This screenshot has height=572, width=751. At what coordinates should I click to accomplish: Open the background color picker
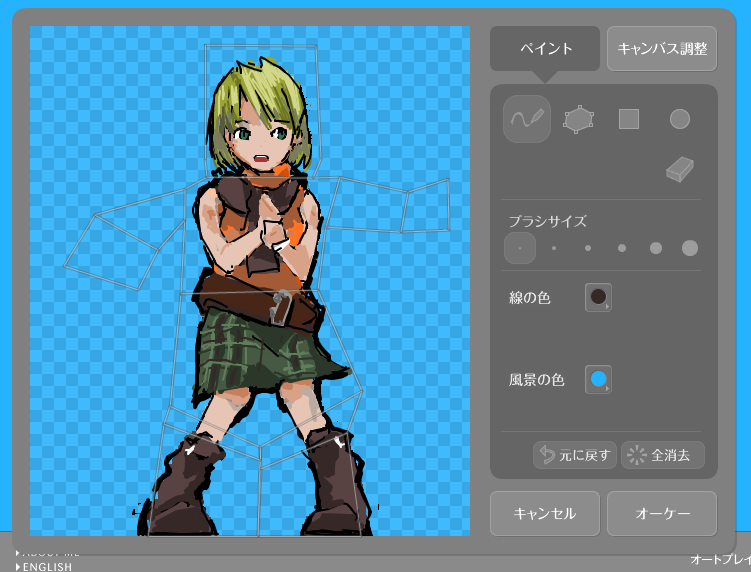[x=598, y=380]
